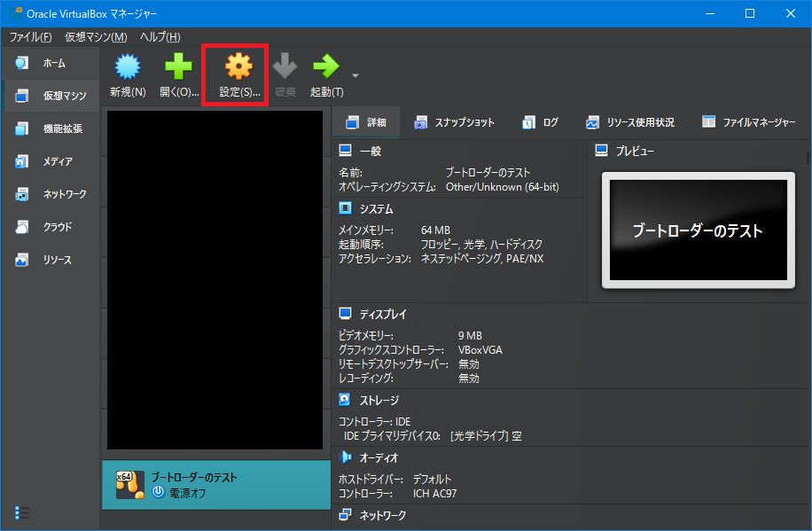Select 仮想マシン in the sidebar
812x531 pixels.
(50, 96)
